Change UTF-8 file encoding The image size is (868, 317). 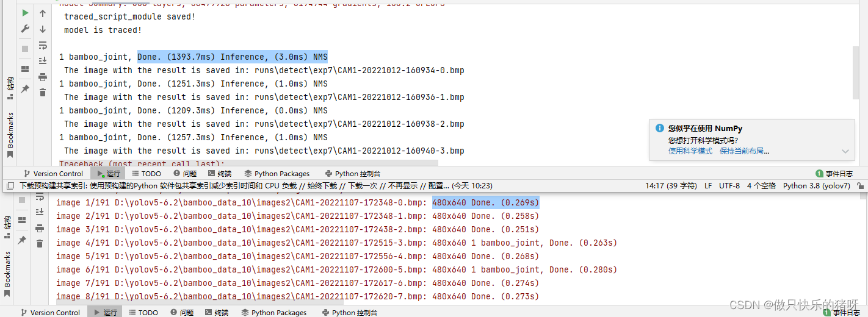point(729,186)
